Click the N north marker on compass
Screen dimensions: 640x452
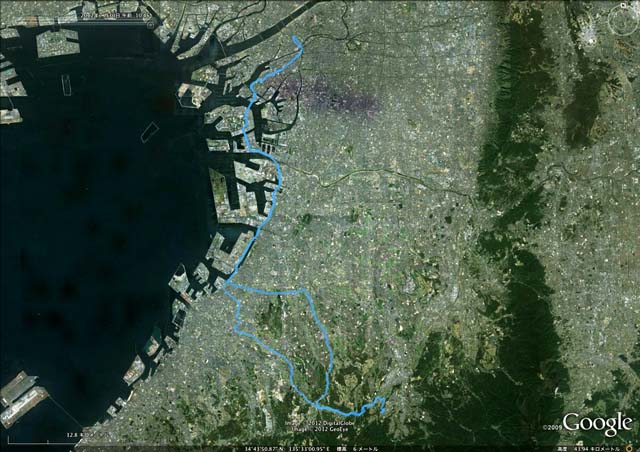click(x=623, y=5)
